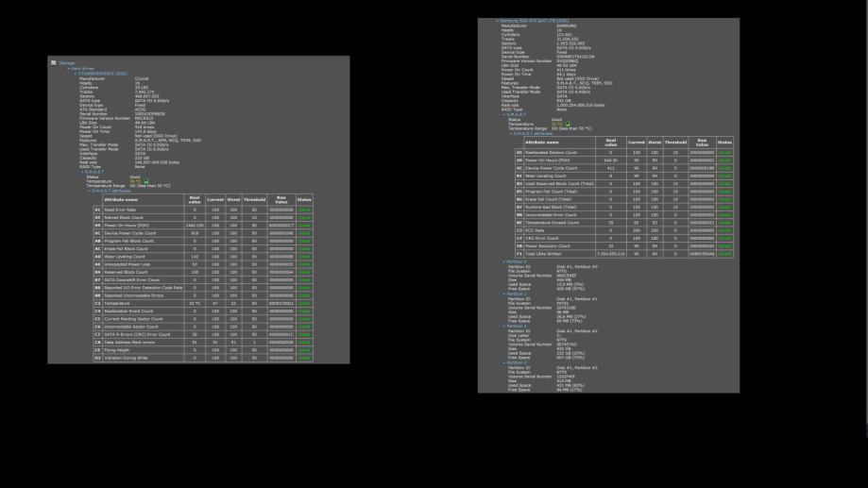Select Vibration During Write row
Screen dimensions: 868x488
203,358
